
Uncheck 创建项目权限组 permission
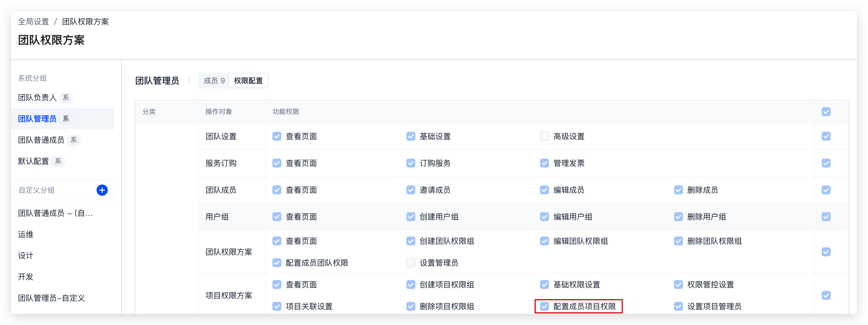coord(410,285)
